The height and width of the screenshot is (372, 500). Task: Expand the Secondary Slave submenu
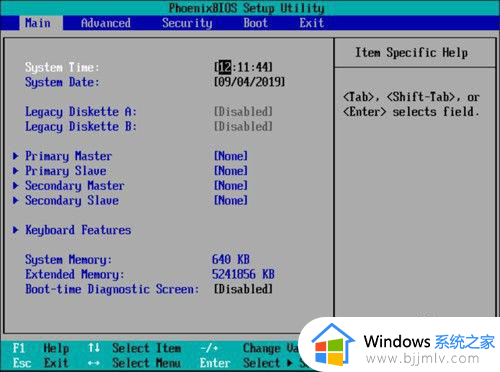tap(72, 200)
